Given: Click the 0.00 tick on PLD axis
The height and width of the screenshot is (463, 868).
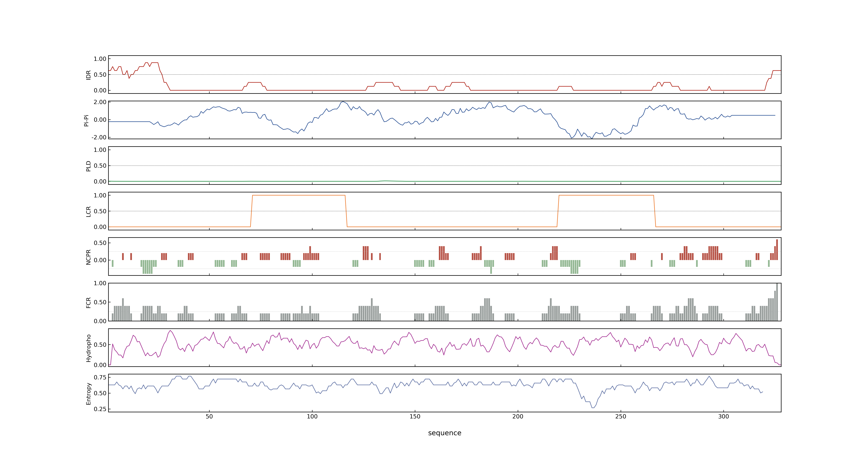Looking at the screenshot, I should 100,181.
